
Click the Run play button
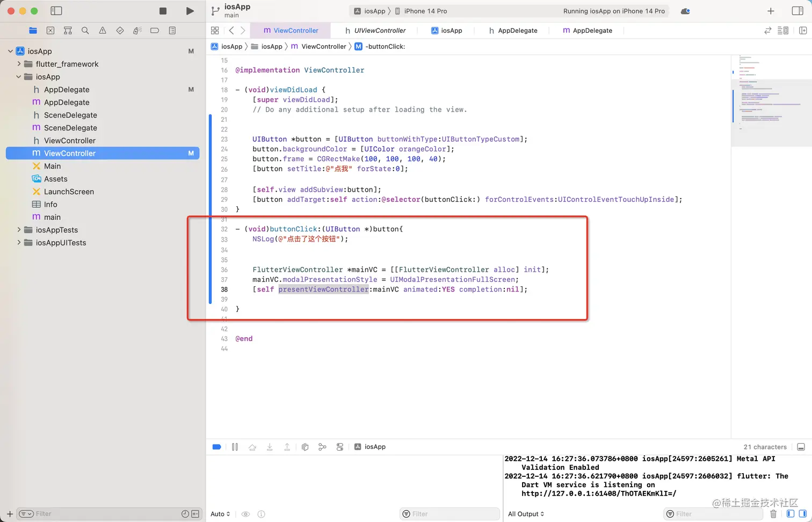(190, 11)
